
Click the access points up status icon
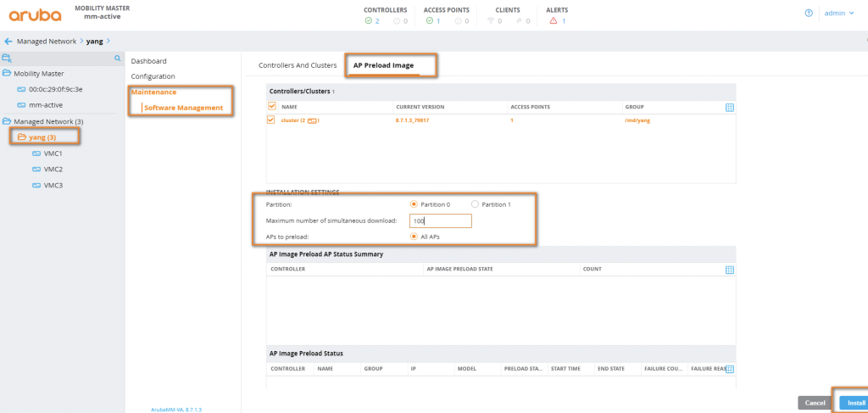coord(429,21)
